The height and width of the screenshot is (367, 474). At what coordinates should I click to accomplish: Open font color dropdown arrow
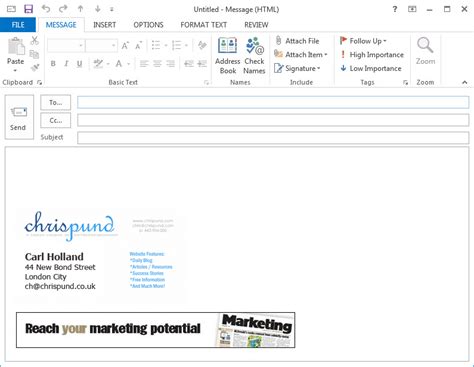click(x=129, y=64)
